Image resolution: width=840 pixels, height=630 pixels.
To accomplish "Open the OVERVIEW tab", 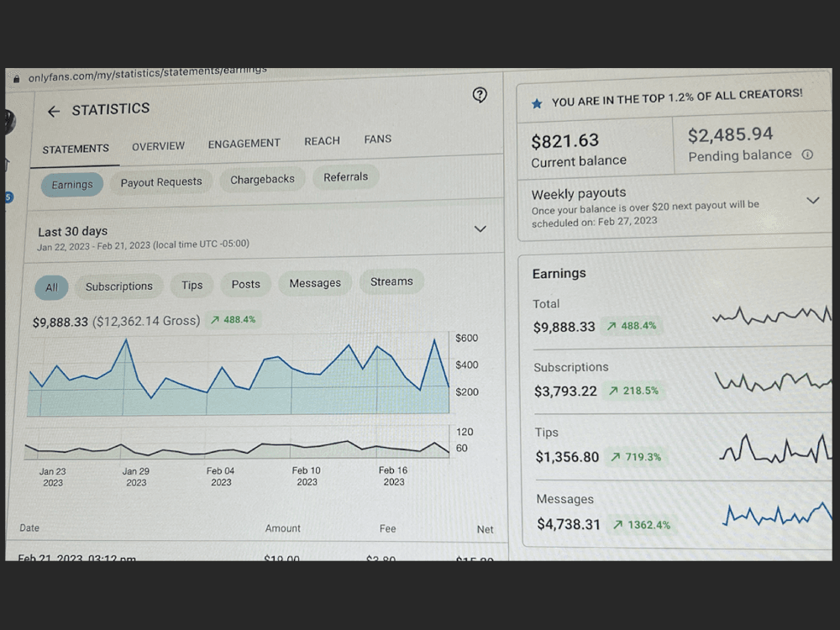I will coord(158,146).
